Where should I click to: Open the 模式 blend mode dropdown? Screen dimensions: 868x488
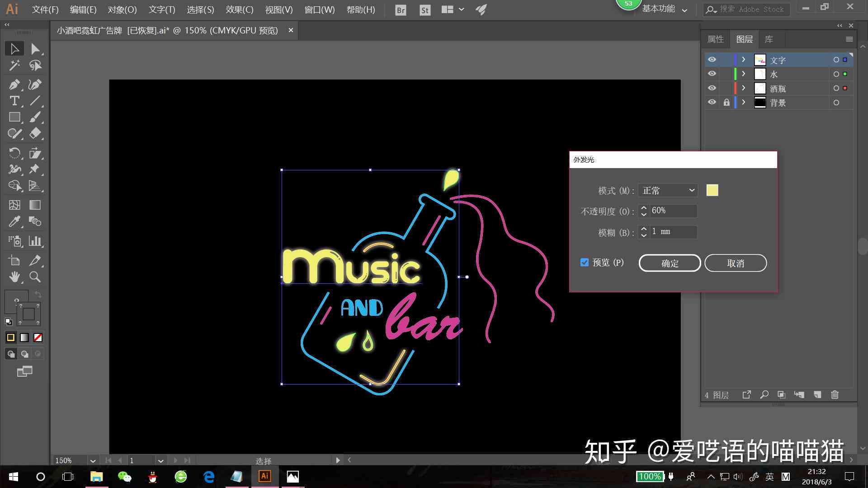pos(668,190)
